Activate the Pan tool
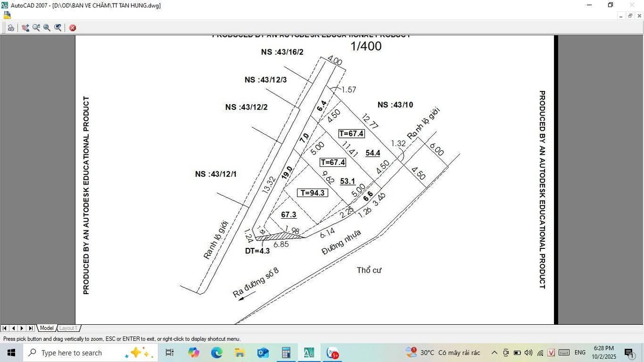Image resolution: width=644 pixels, height=362 pixels. [x=25, y=28]
